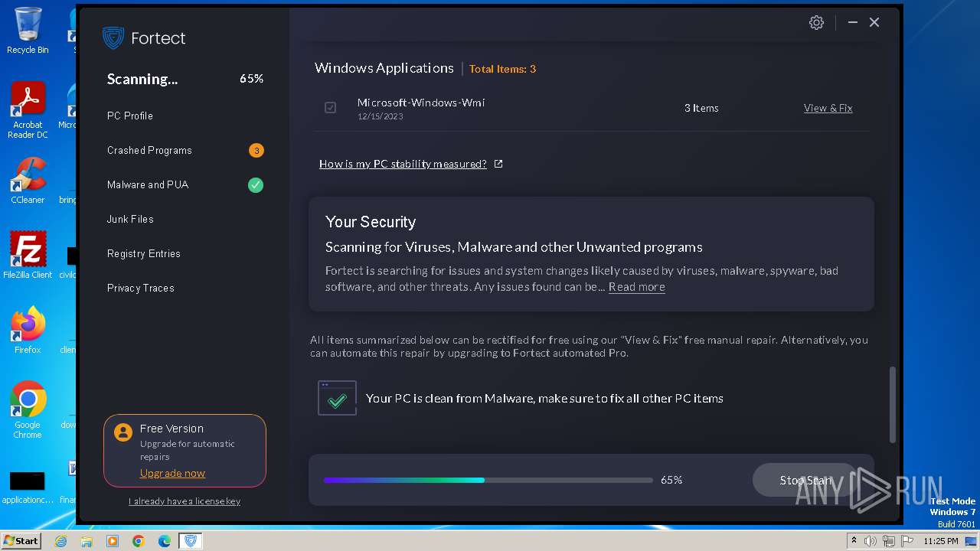The image size is (980, 551).
Task: Select Privacy Traces in sidebar
Action: [x=141, y=289]
